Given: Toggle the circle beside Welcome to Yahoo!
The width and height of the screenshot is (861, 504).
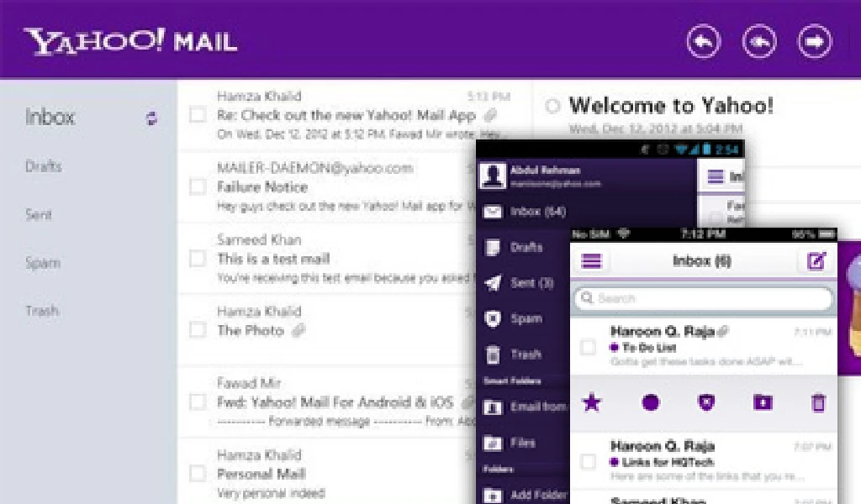Looking at the screenshot, I should click(553, 105).
